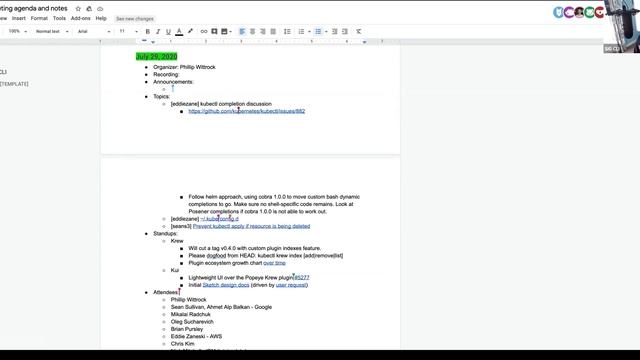The height and width of the screenshot is (360, 640).
Task: Click the blue collaborator avatar
Action: [558, 12]
